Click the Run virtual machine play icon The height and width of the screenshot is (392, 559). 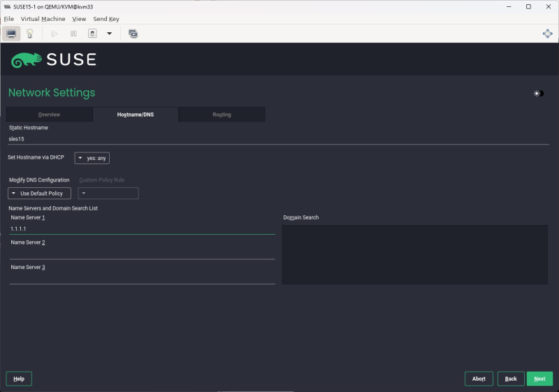55,34
